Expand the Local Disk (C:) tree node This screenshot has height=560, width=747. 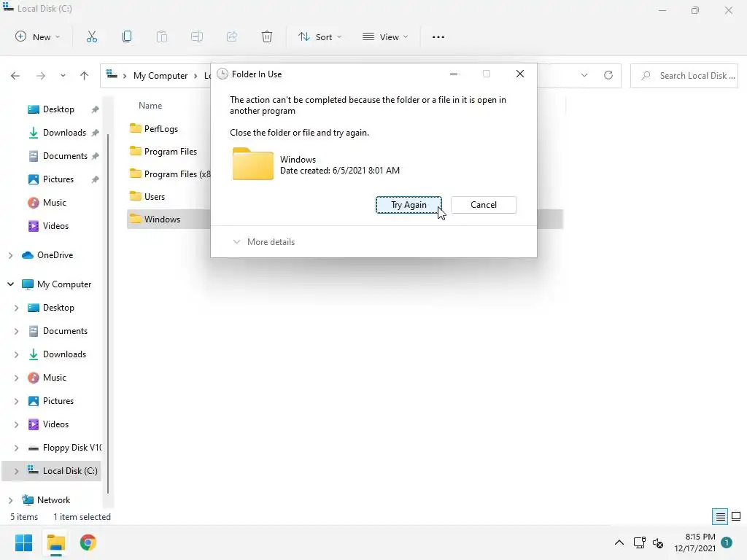16,471
